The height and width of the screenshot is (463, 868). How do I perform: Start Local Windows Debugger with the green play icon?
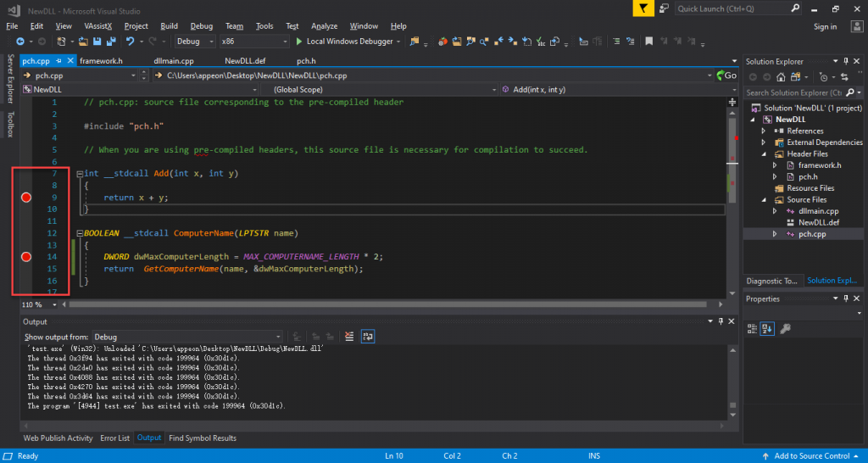299,41
